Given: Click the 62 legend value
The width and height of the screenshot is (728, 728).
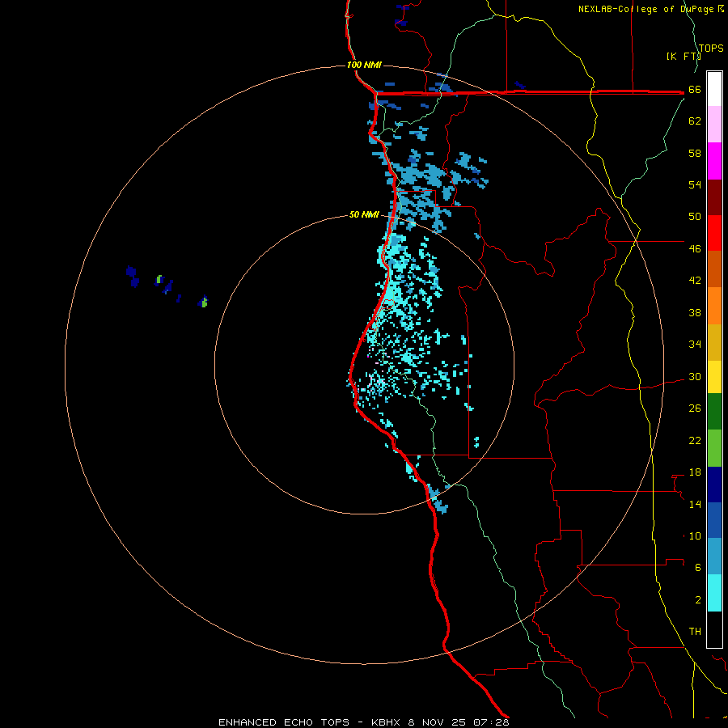Looking at the screenshot, I should 695,121.
